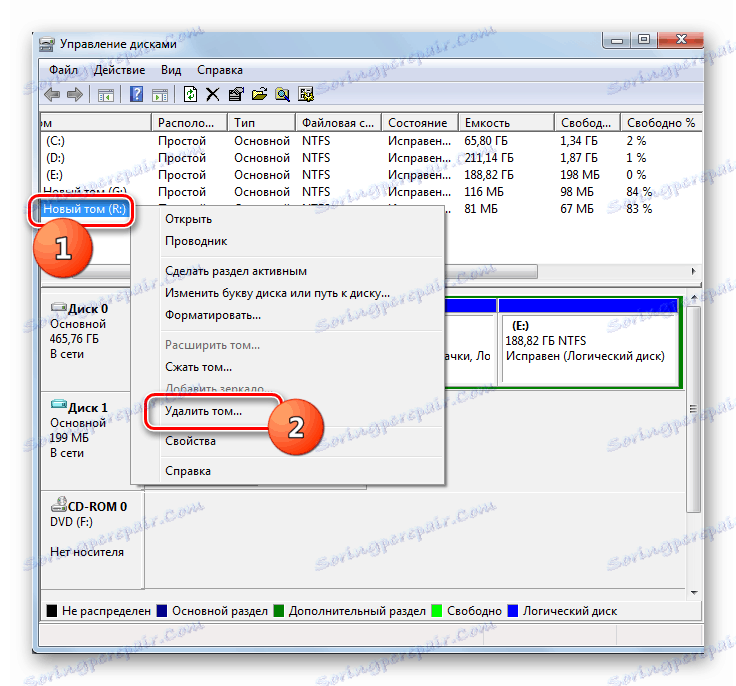The width and height of the screenshot is (736, 686).
Task: Click the Forward arrow toolbar icon
Action: (x=75, y=95)
